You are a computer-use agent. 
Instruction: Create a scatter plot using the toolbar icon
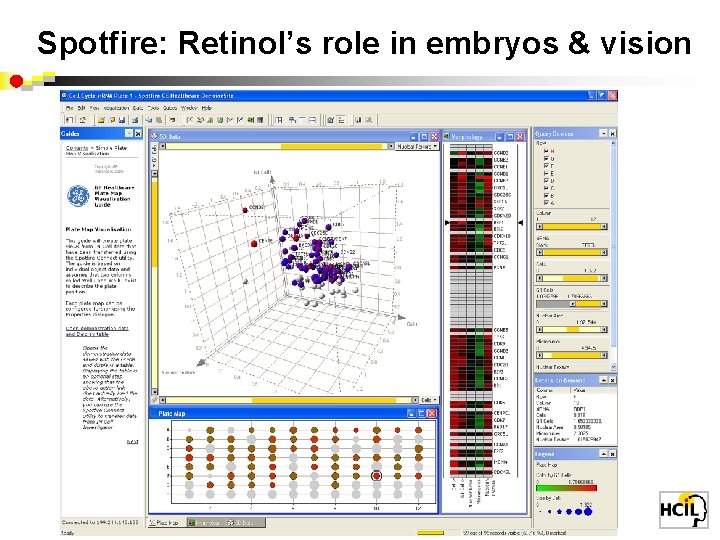190,120
